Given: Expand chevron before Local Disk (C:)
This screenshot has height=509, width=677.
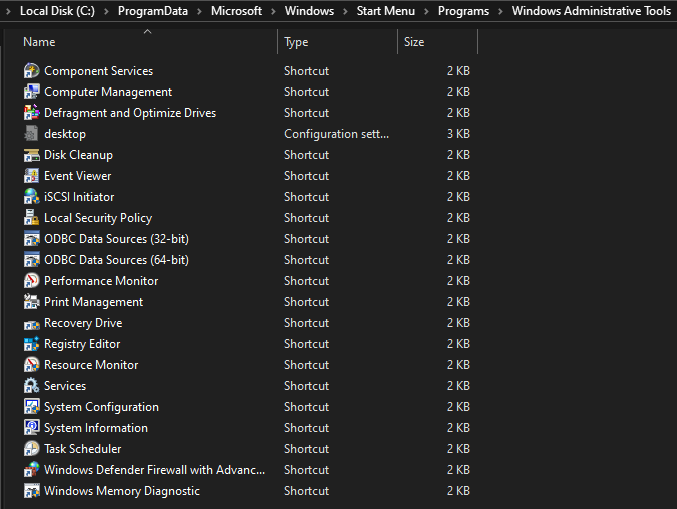Looking at the screenshot, I should click(x=8, y=11).
